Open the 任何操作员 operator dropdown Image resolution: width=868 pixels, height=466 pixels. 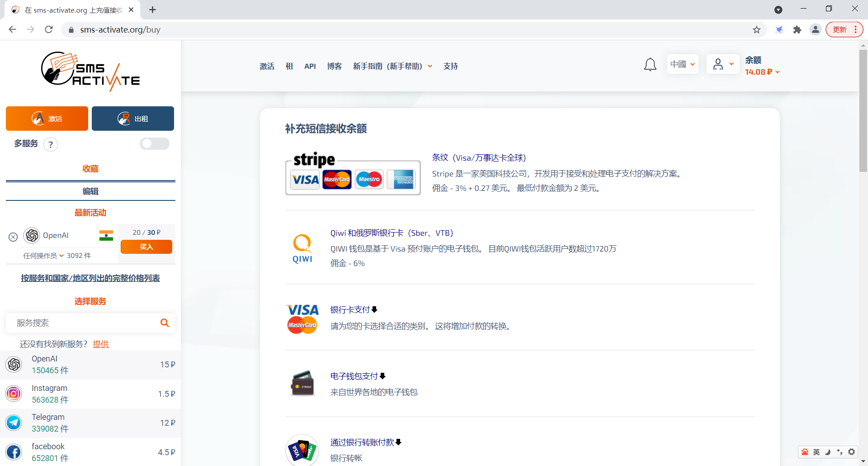coord(43,256)
